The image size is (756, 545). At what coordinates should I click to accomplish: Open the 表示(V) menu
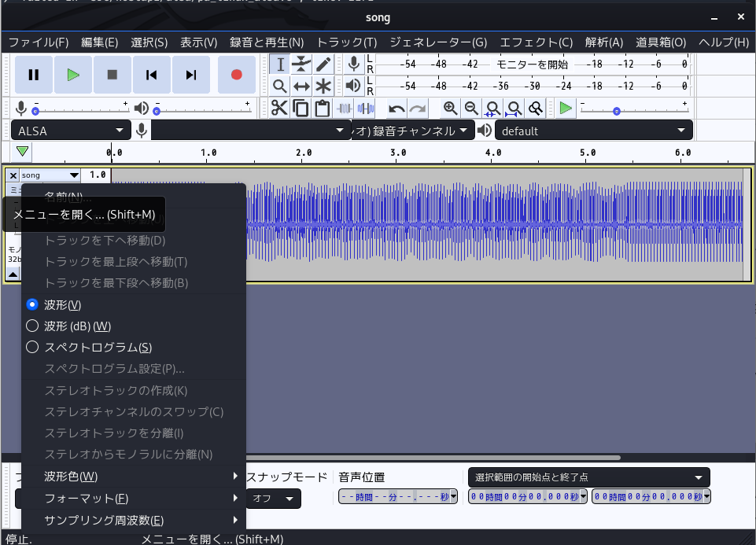pyautogui.click(x=199, y=42)
